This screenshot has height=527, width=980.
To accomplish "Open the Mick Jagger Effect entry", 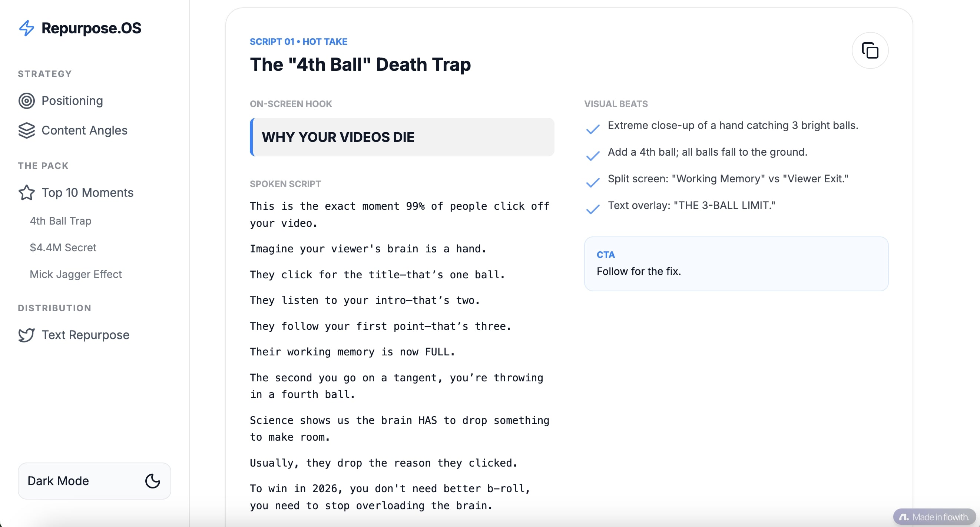I will [x=76, y=274].
